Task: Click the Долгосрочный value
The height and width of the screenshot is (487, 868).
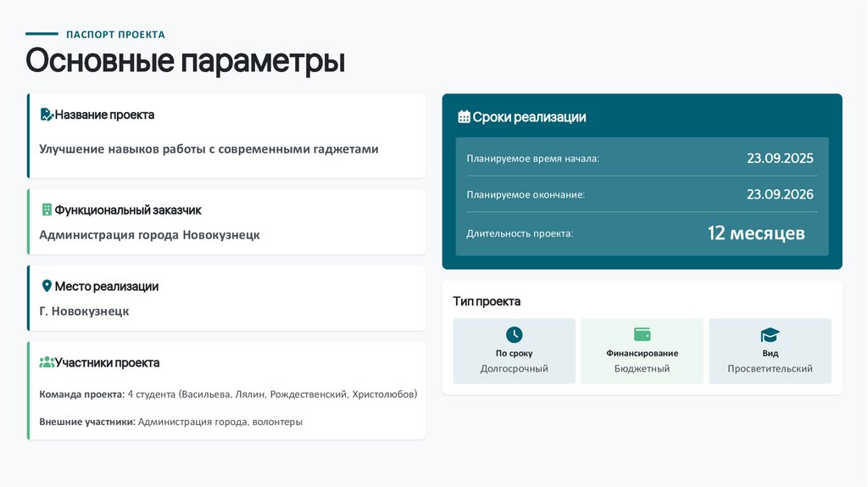Action: [x=515, y=368]
